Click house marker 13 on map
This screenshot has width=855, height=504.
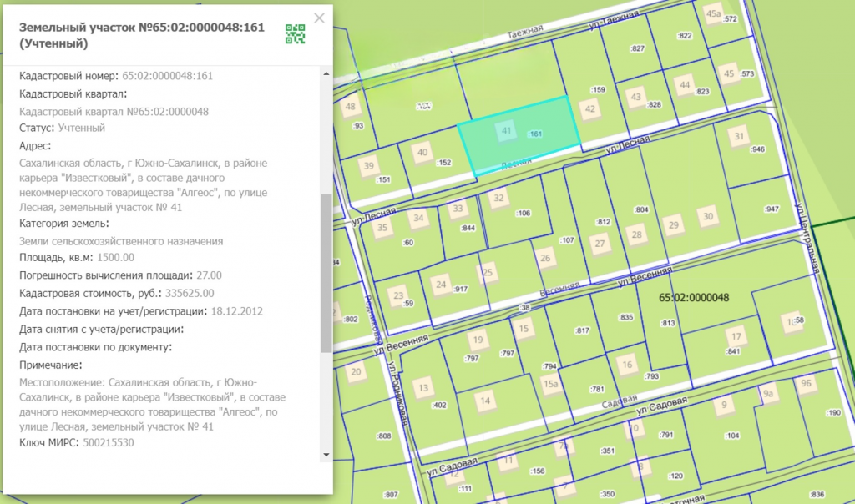(x=423, y=389)
